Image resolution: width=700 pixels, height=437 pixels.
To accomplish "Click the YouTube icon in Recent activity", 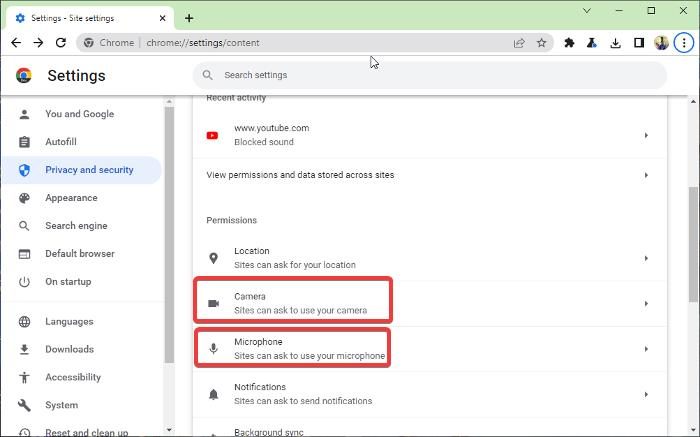I will 212,135.
